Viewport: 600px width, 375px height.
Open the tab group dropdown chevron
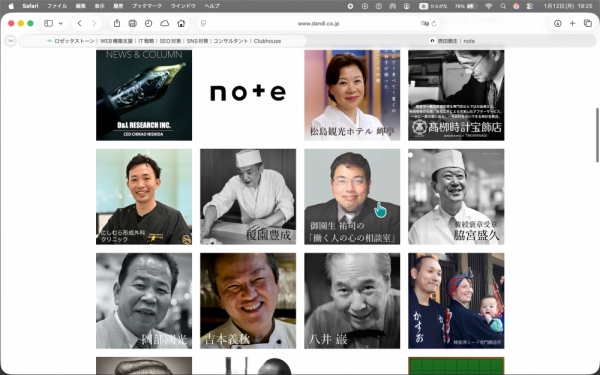[60, 23]
